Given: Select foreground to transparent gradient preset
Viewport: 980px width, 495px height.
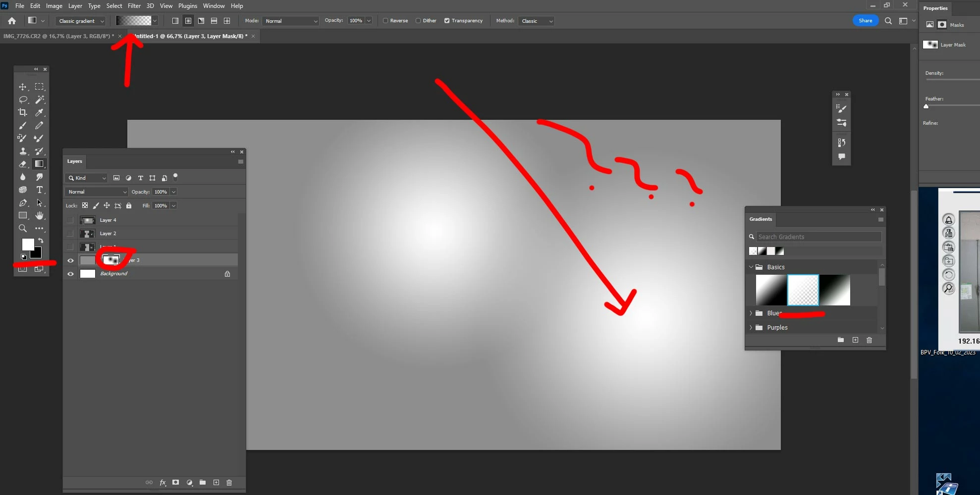Looking at the screenshot, I should click(803, 290).
